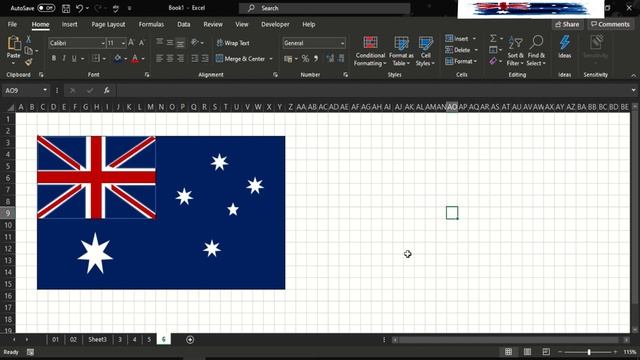Open the font name dropdown Calibri

(103, 43)
